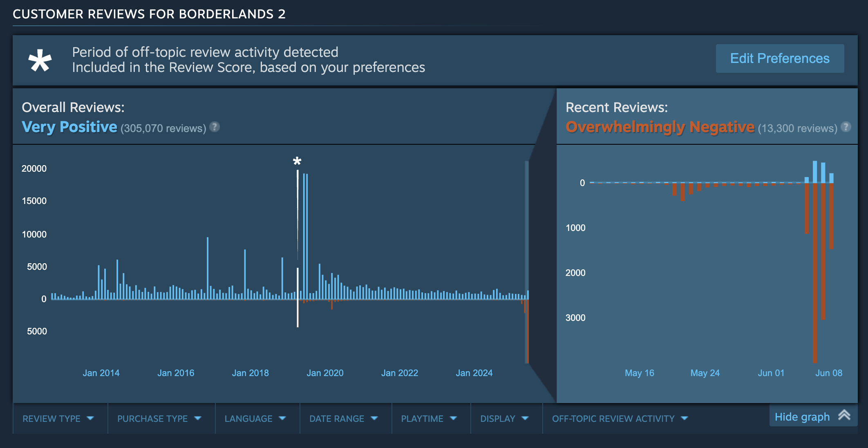Click the Jan 2024 axis label
868x448 pixels.
pyautogui.click(x=474, y=373)
